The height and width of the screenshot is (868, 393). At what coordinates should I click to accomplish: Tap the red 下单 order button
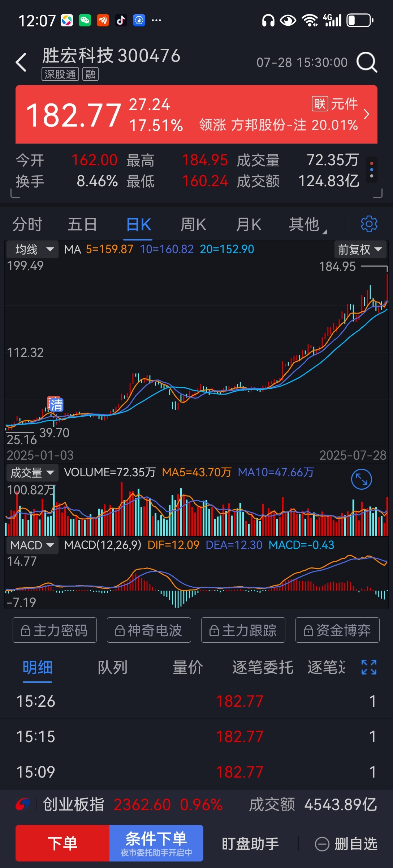pos(62,843)
